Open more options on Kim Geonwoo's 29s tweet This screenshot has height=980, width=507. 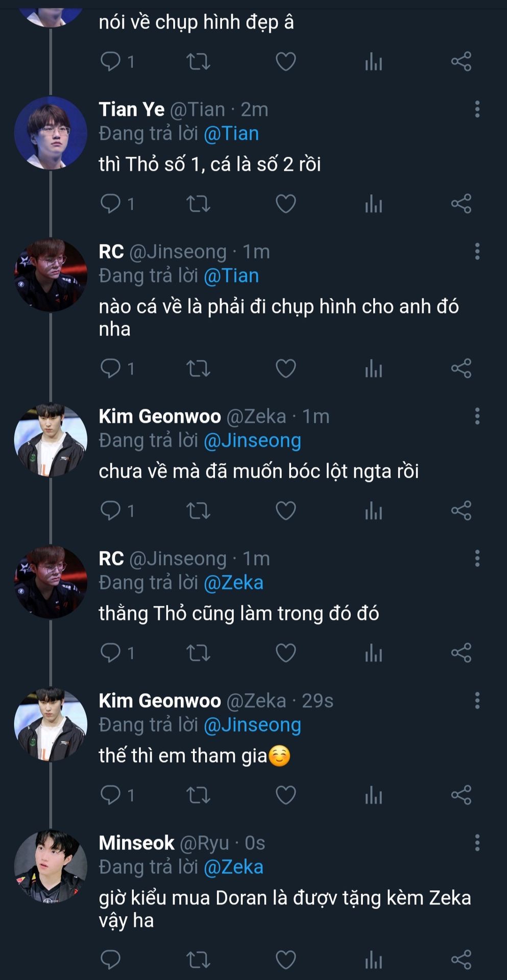coord(477,701)
